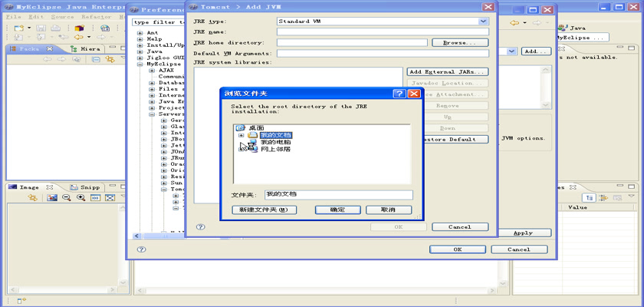
Task: Expand 我的文档 folder in browse tree
Action: point(241,135)
